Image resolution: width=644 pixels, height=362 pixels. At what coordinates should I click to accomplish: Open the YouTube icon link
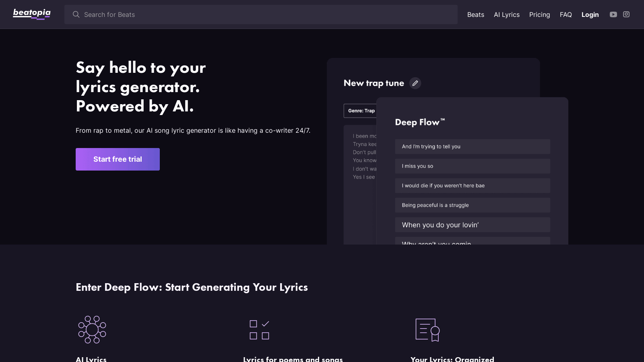coord(613,14)
